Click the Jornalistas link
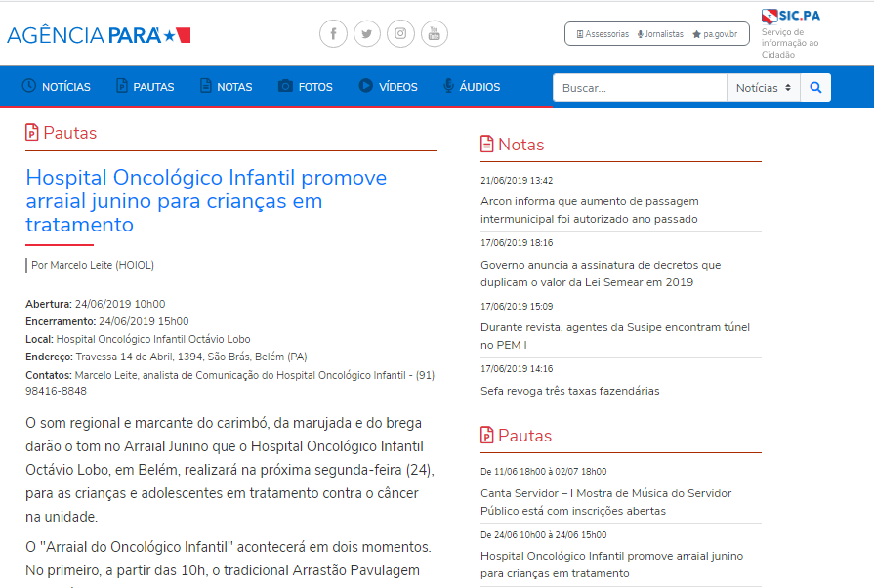This screenshot has width=874, height=588. (x=660, y=34)
